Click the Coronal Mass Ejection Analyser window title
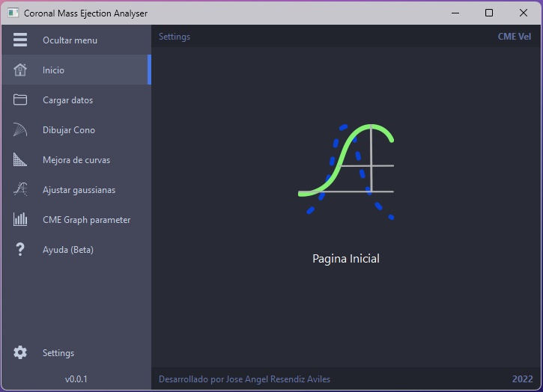The height and width of the screenshot is (392, 543). tap(85, 13)
